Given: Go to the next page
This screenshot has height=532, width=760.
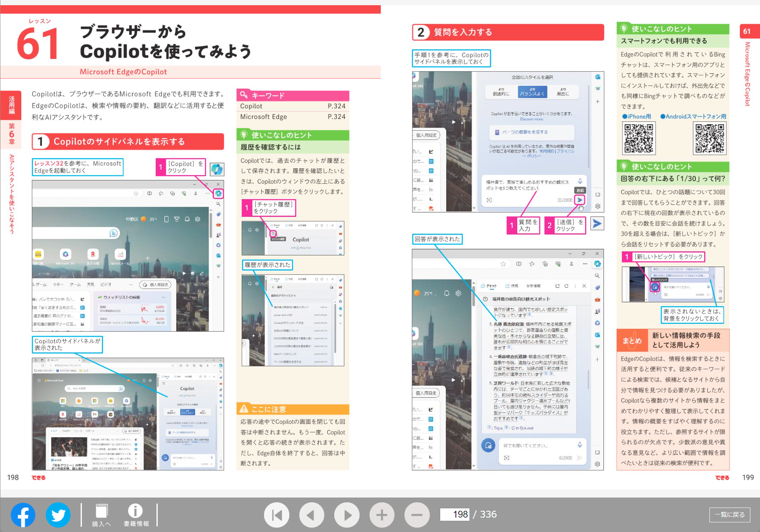Looking at the screenshot, I should [347, 515].
